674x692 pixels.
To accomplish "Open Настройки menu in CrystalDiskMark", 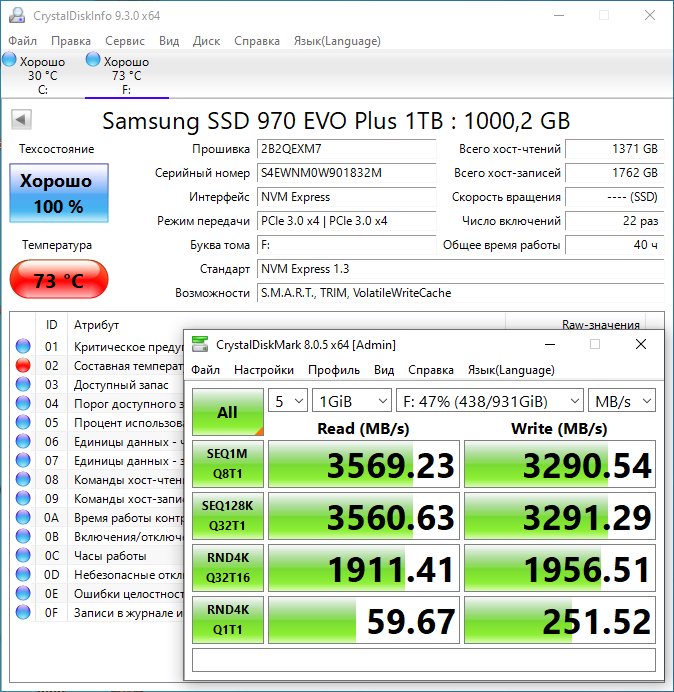I will pos(264,370).
